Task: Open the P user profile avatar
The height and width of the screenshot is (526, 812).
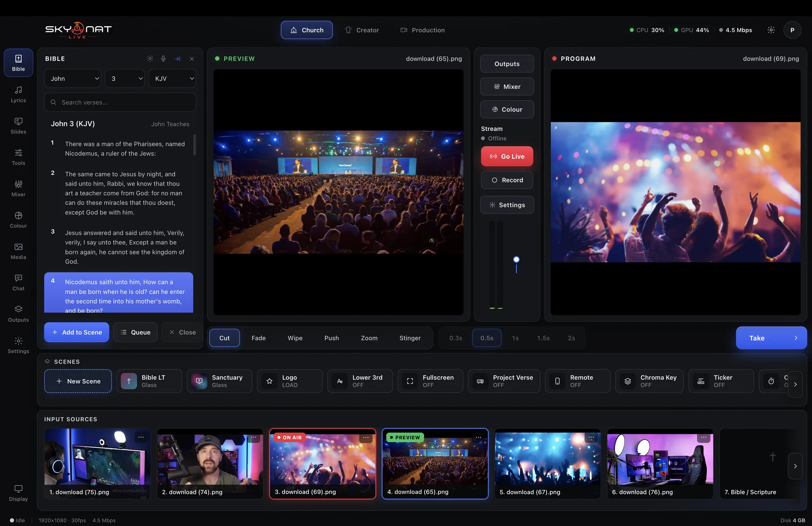Action: click(792, 30)
